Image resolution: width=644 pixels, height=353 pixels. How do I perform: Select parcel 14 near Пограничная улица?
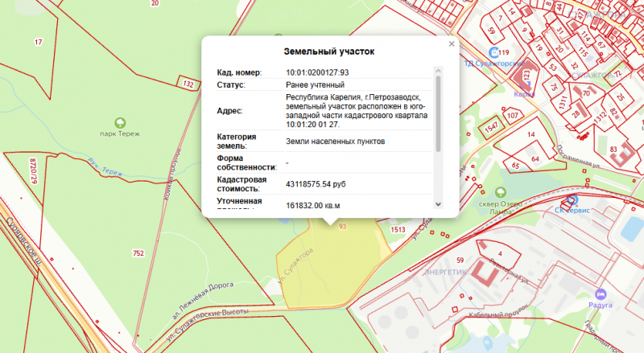pos(531,134)
